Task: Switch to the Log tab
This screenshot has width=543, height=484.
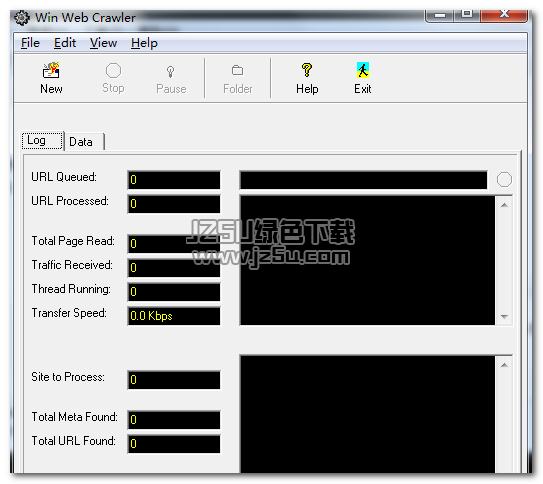Action: pyautogui.click(x=42, y=140)
